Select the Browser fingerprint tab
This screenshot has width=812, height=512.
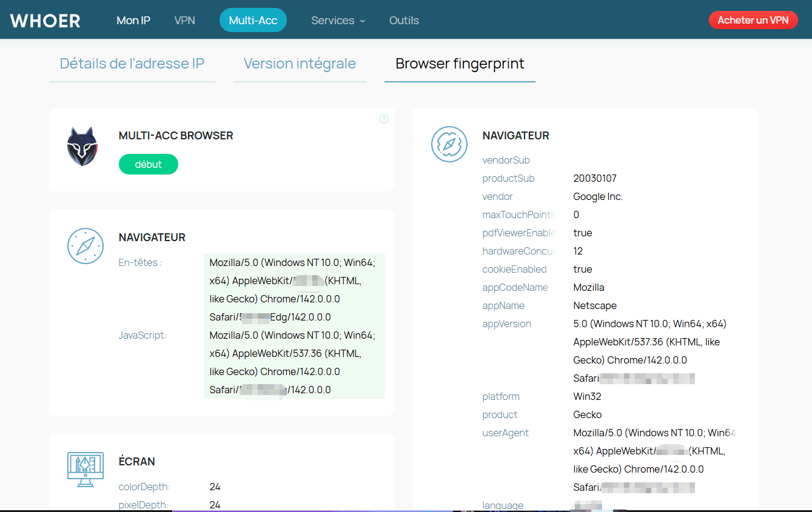coord(460,64)
